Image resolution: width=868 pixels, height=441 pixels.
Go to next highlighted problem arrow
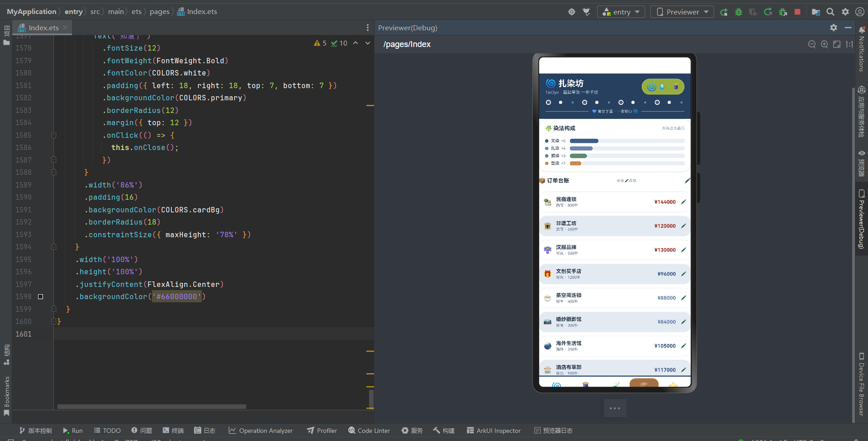(368, 43)
